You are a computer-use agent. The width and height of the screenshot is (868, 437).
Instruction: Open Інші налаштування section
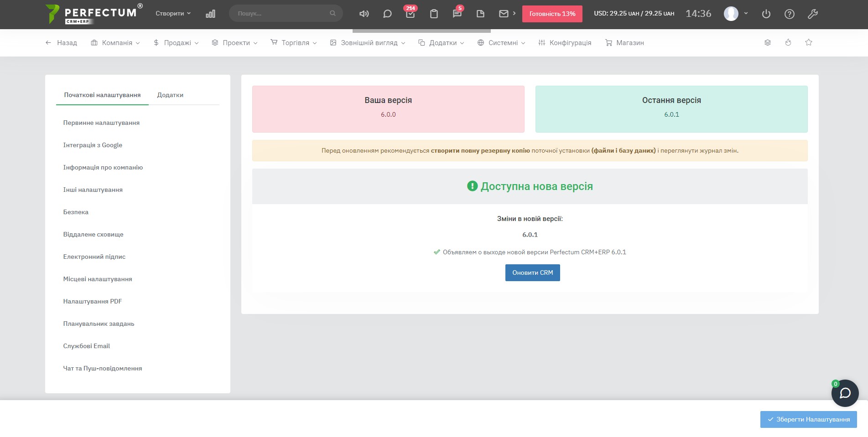(93, 190)
